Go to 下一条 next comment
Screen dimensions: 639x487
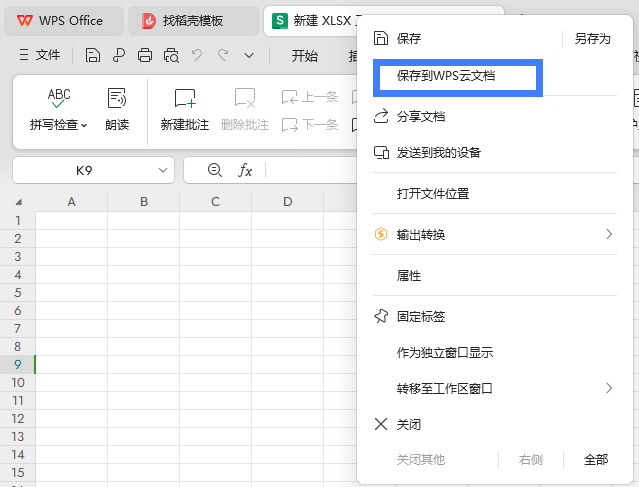(x=310, y=124)
